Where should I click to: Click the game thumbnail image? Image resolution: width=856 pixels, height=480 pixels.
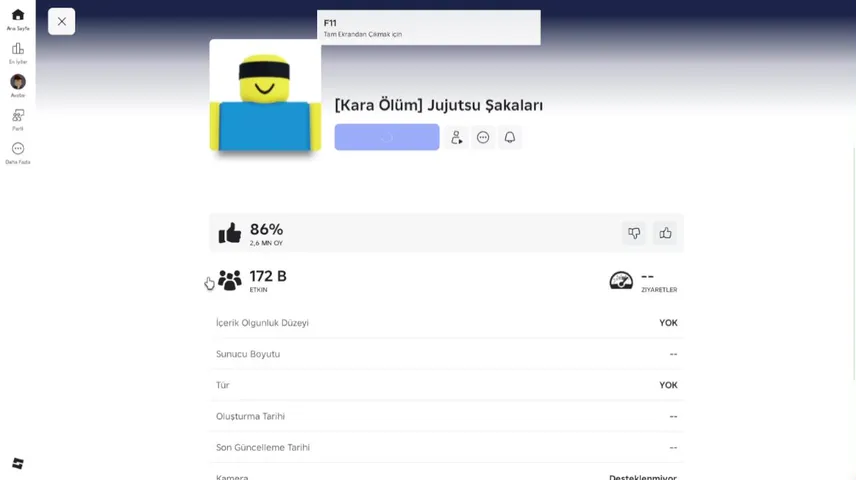(265, 96)
